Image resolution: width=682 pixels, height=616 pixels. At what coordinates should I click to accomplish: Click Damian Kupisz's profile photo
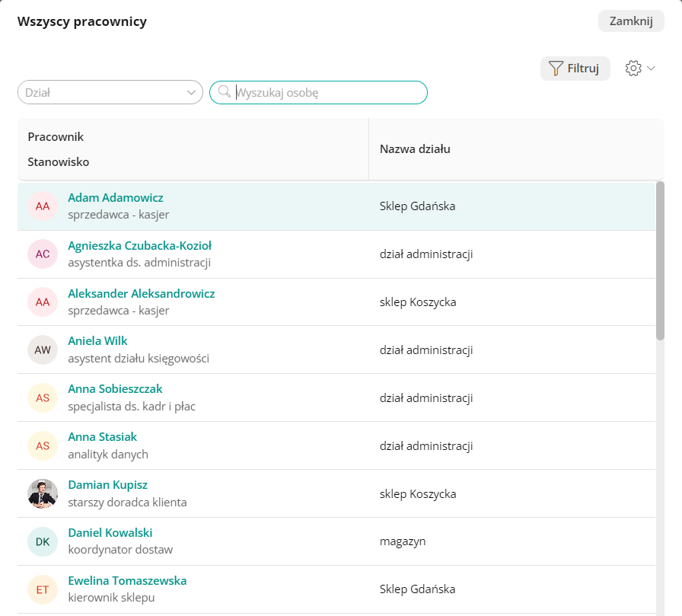43,493
